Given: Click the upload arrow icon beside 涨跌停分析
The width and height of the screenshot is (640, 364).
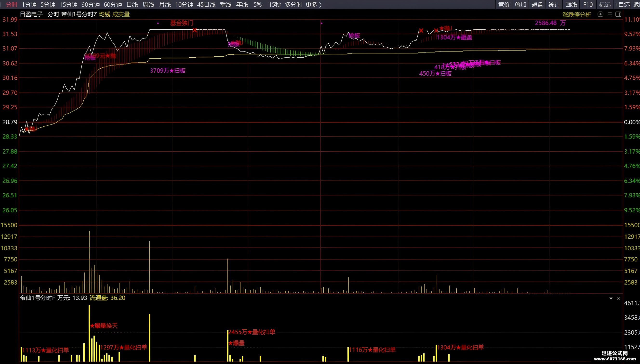Looking at the screenshot, I should 600,14.
